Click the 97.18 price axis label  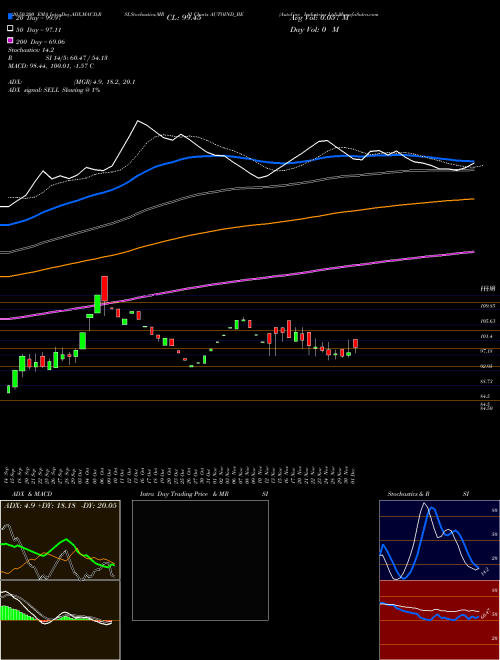tap(487, 351)
